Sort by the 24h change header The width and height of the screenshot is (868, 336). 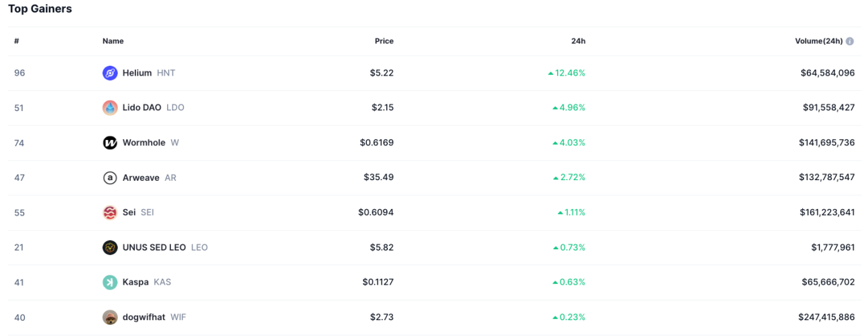pos(578,41)
